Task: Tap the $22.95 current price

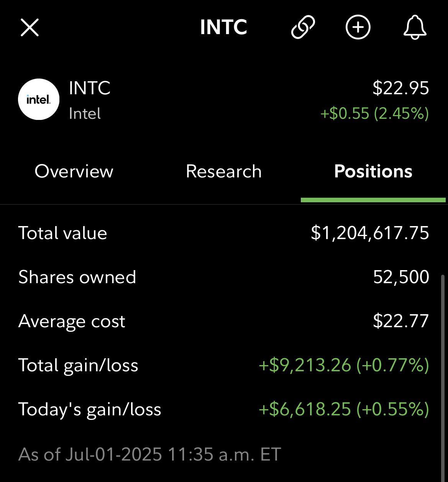Action: [x=401, y=88]
